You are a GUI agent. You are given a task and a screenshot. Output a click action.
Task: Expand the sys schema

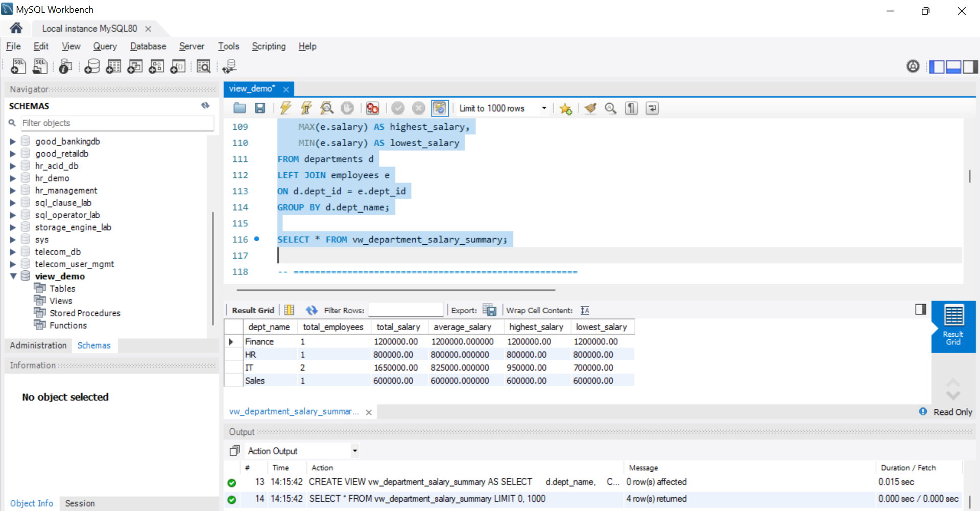[x=13, y=240]
